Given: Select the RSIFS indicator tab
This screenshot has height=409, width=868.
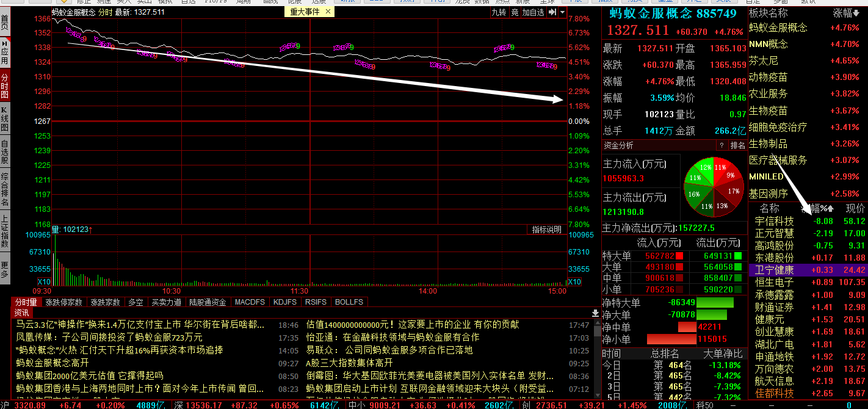Looking at the screenshot, I should (316, 302).
